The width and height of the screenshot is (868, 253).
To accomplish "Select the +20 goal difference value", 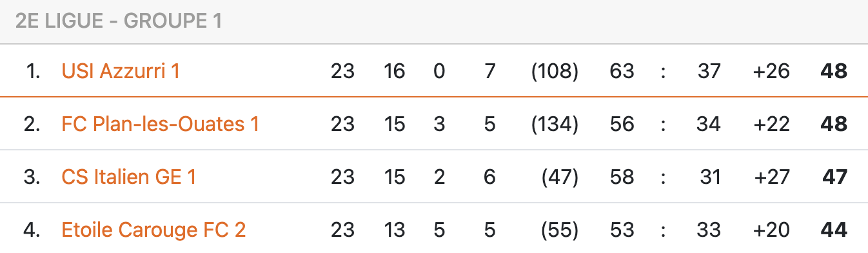I will 771,229.
